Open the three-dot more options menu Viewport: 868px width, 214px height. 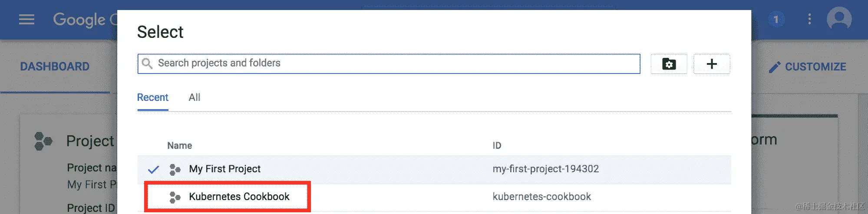click(809, 19)
